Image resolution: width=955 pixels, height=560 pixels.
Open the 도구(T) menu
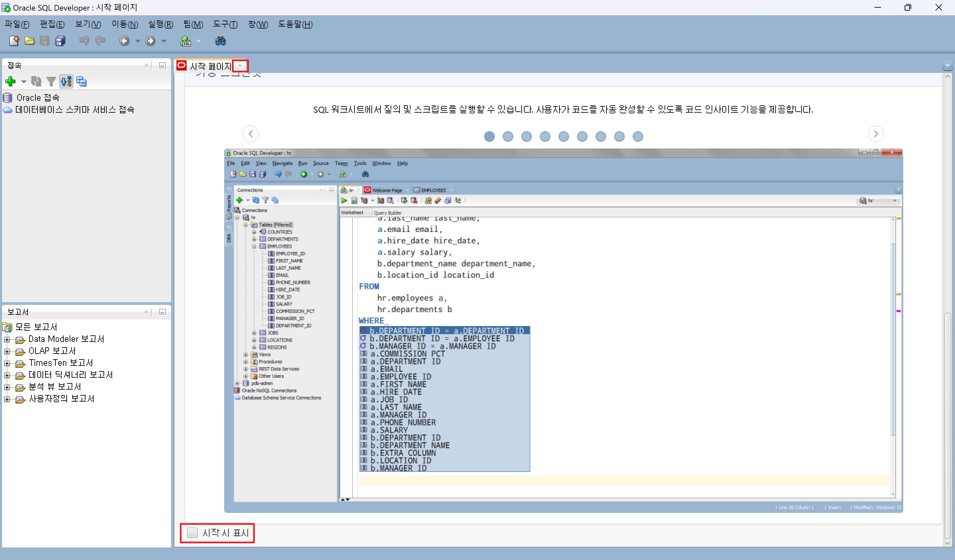coord(225,25)
